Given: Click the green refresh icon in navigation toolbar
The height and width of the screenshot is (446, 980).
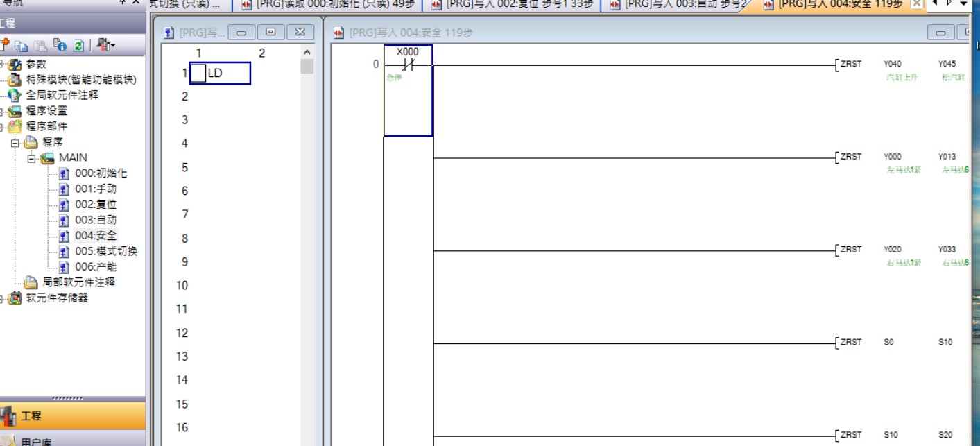Looking at the screenshot, I should 78,46.
